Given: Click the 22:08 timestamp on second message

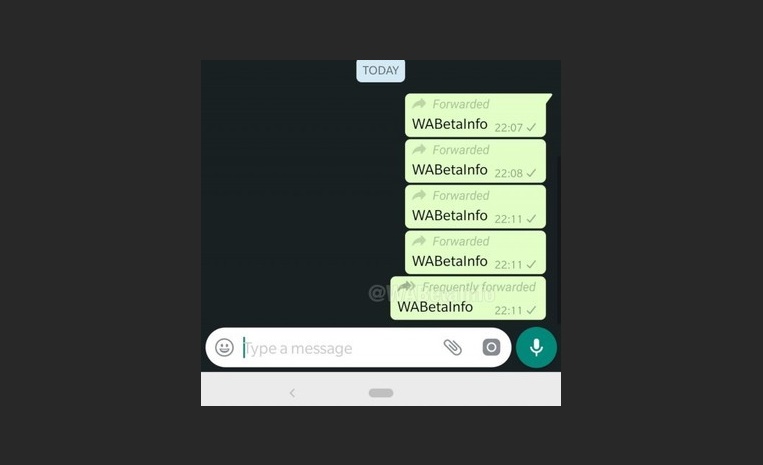Looking at the screenshot, I should [509, 174].
